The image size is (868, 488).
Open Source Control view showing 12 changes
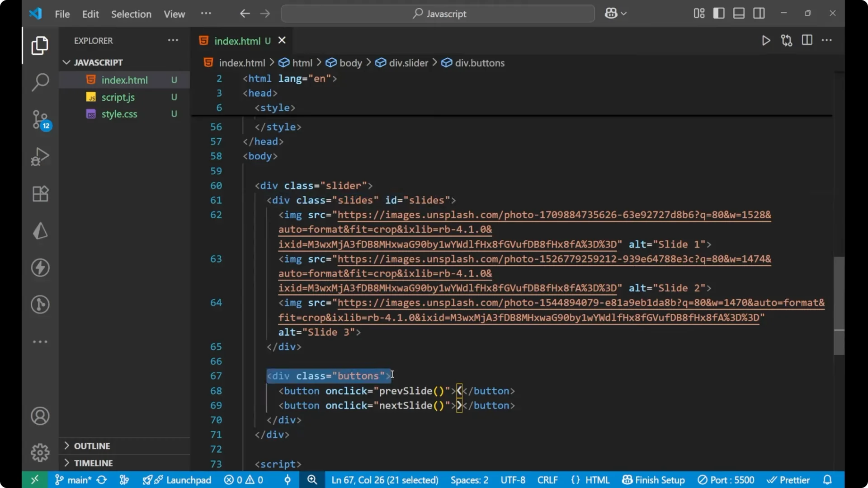tap(40, 120)
